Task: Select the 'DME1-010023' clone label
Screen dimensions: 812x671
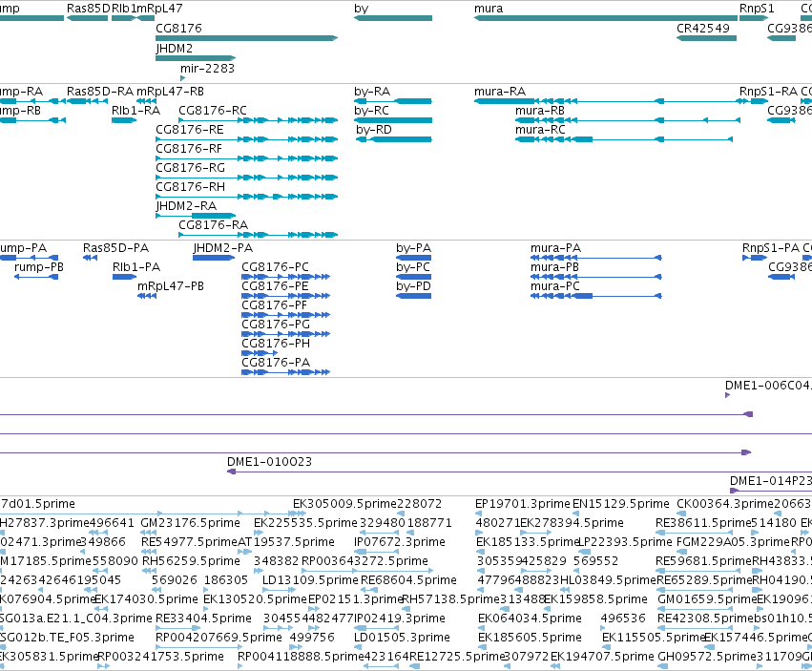Action: pyautogui.click(x=269, y=462)
